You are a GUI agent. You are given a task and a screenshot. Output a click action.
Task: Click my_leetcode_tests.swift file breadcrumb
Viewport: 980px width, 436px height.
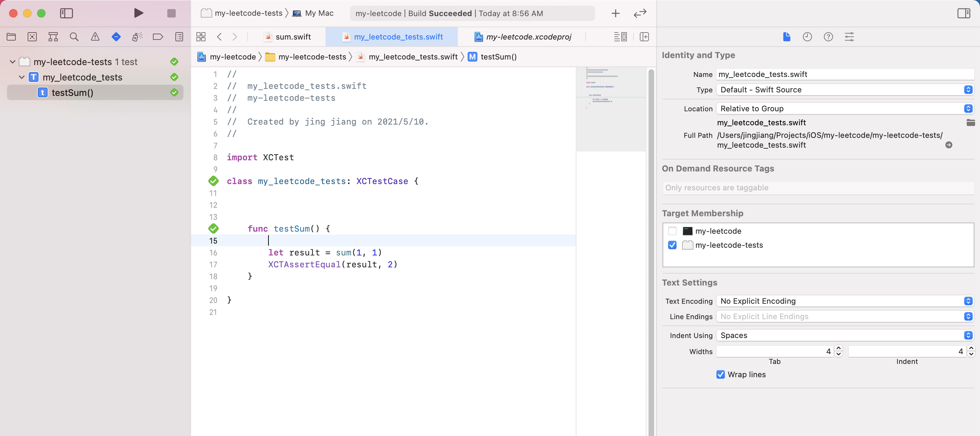(407, 57)
